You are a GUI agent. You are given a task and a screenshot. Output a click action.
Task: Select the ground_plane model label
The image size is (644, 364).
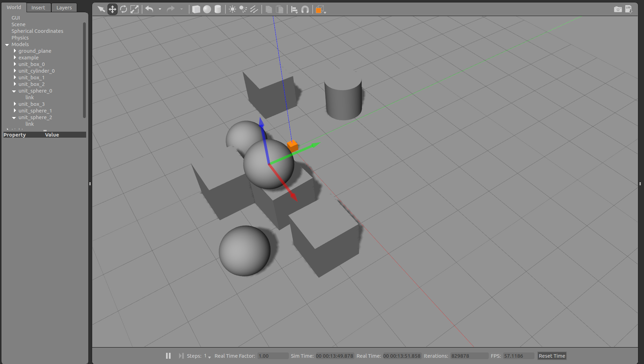click(x=35, y=51)
